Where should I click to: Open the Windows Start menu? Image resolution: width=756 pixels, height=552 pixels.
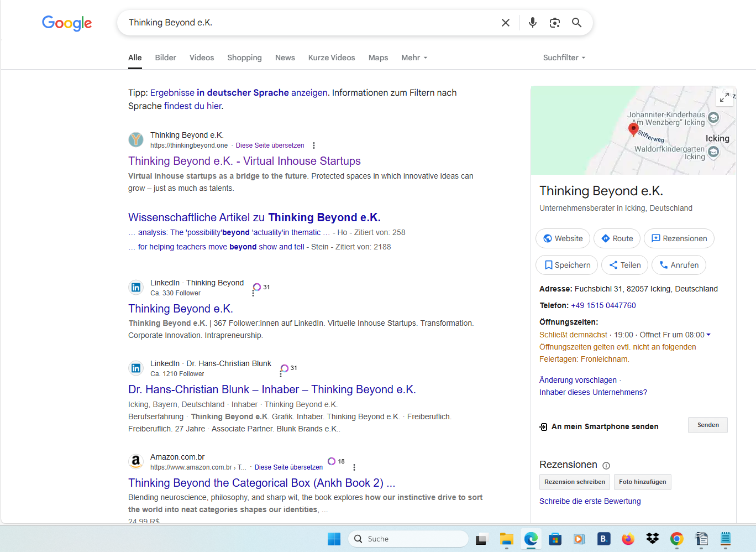click(x=334, y=539)
